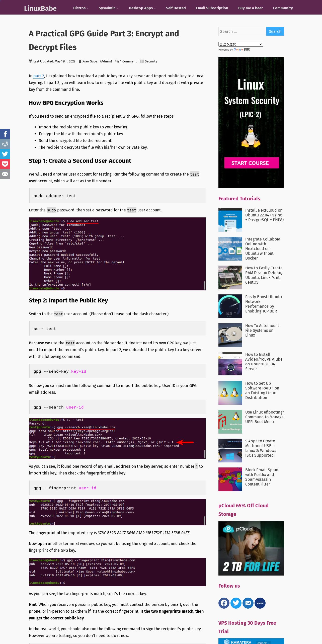Click NextCloud tutorial thumbnail

tap(230, 220)
